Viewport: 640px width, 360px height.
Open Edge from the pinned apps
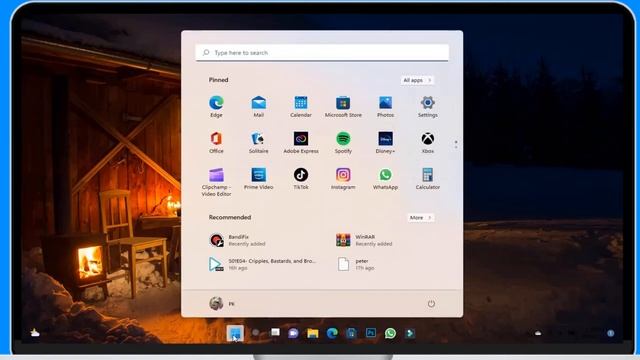click(x=216, y=107)
